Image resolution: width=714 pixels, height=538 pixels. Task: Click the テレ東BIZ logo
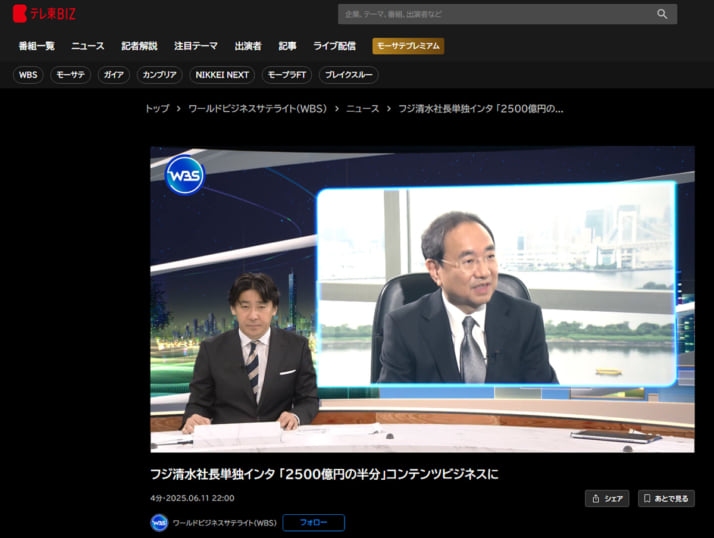(44, 14)
